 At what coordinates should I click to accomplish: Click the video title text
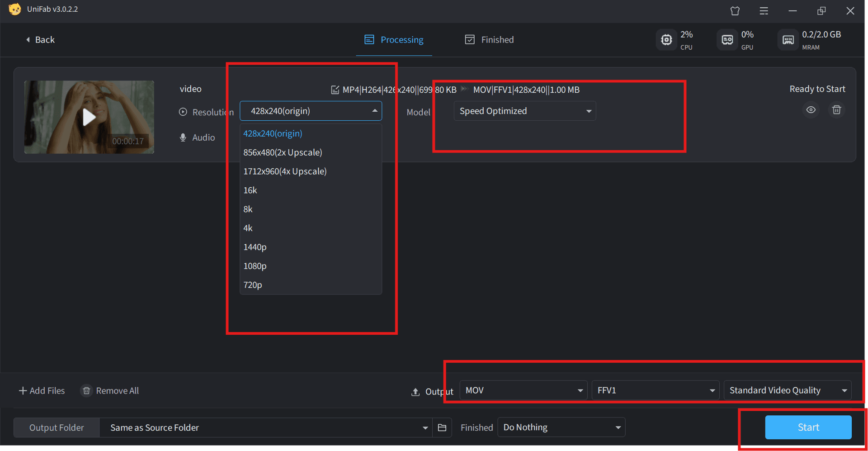191,89
